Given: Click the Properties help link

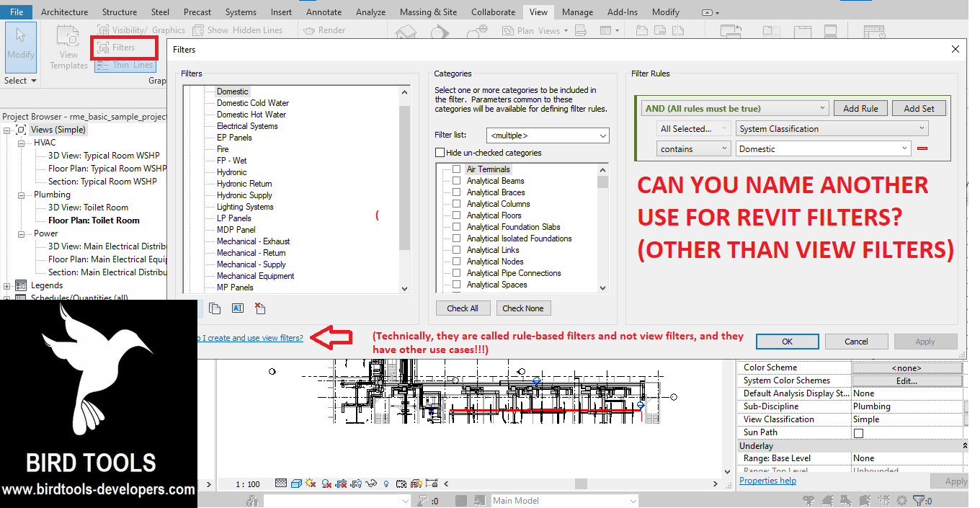Looking at the screenshot, I should [x=767, y=481].
